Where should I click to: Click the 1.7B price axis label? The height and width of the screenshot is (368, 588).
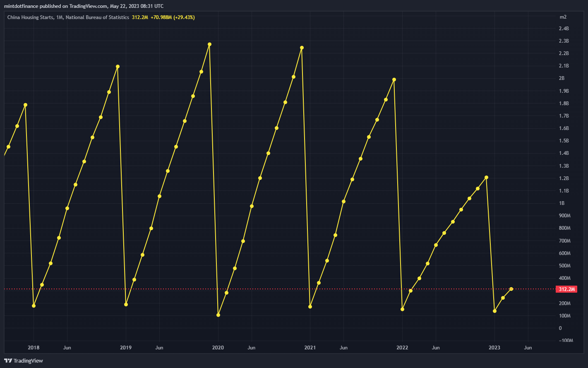pyautogui.click(x=564, y=116)
